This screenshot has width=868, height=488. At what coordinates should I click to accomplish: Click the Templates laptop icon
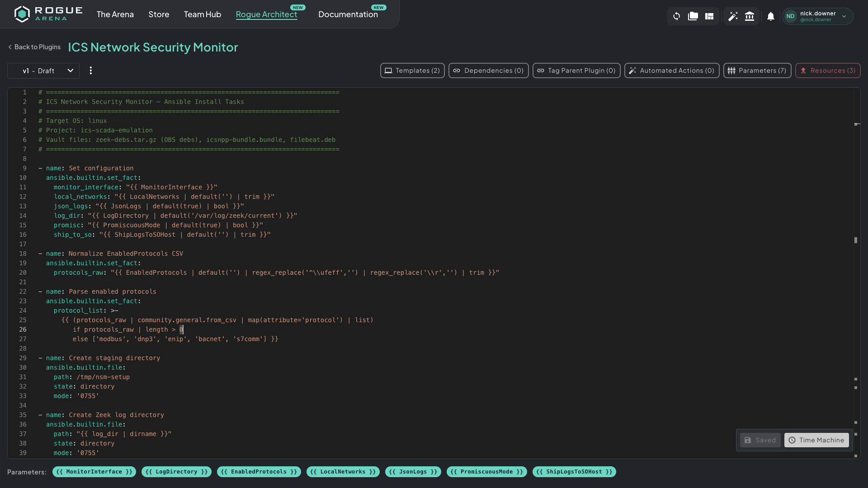[x=388, y=70]
